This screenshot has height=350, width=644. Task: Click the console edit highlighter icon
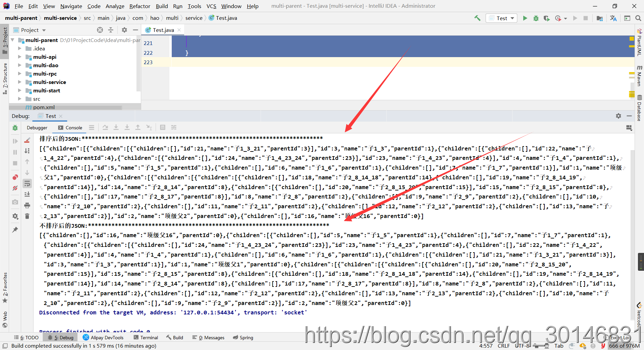pyautogui.click(x=27, y=140)
